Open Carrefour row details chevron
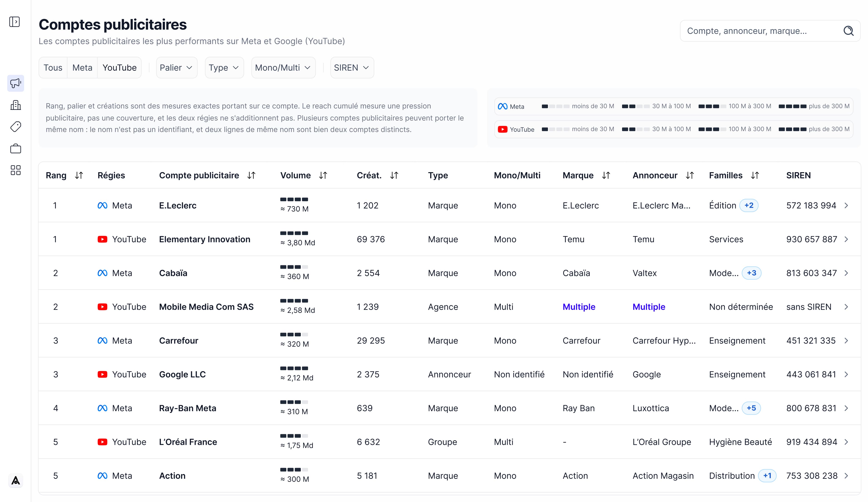The height and width of the screenshot is (502, 868). (x=846, y=341)
